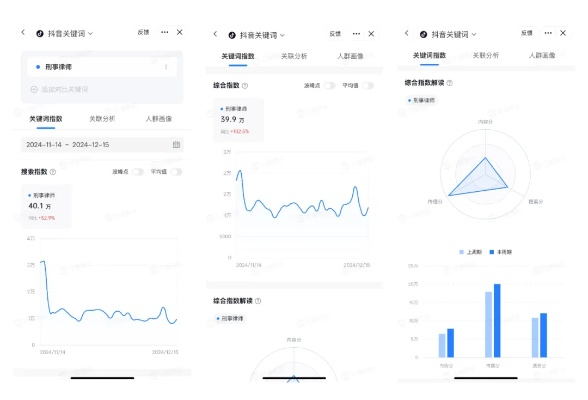
Task: Close the left screen with X icon
Action: (x=180, y=32)
